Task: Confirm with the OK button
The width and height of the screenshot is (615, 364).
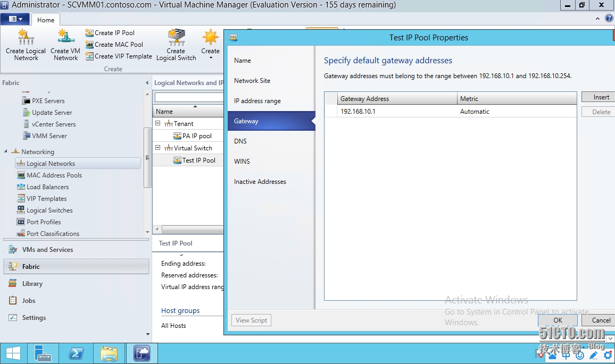Action: click(x=558, y=320)
